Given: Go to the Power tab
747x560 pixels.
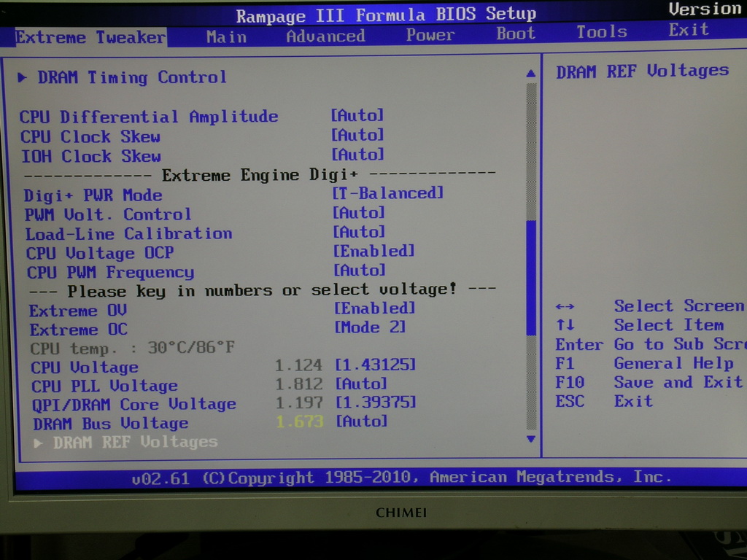Looking at the screenshot, I should pyautogui.click(x=430, y=35).
